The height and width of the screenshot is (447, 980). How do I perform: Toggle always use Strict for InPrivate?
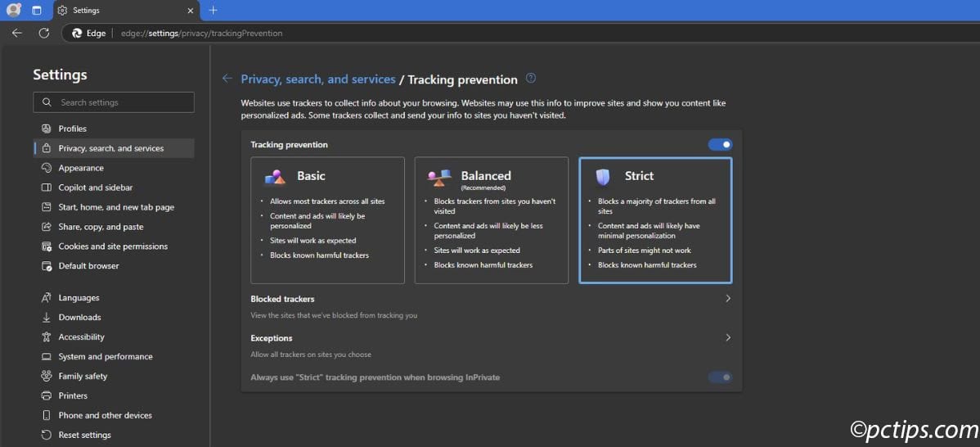point(720,377)
